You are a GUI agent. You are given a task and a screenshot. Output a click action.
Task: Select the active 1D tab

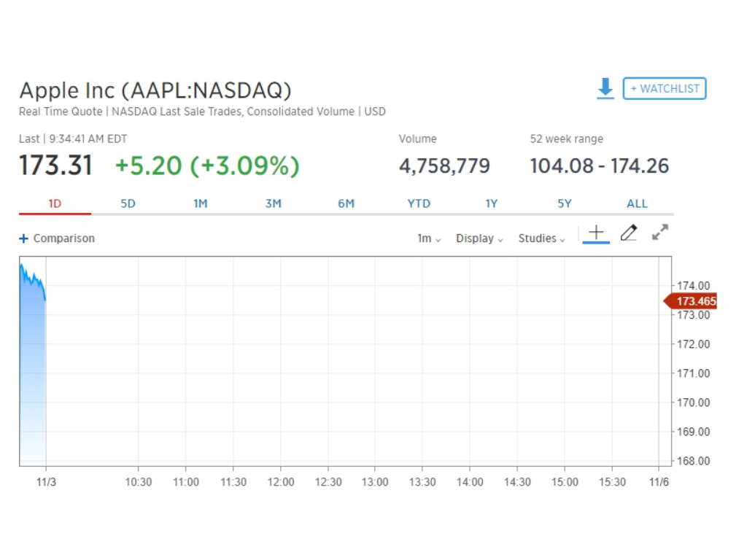(x=55, y=204)
